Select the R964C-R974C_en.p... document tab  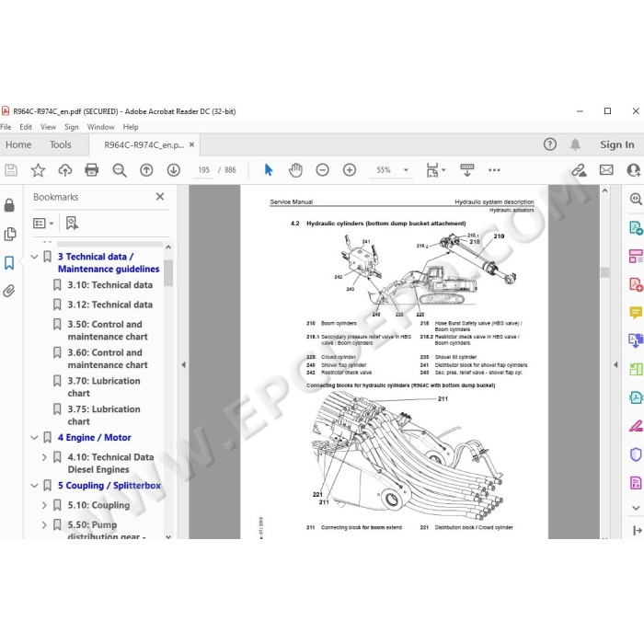pos(144,144)
